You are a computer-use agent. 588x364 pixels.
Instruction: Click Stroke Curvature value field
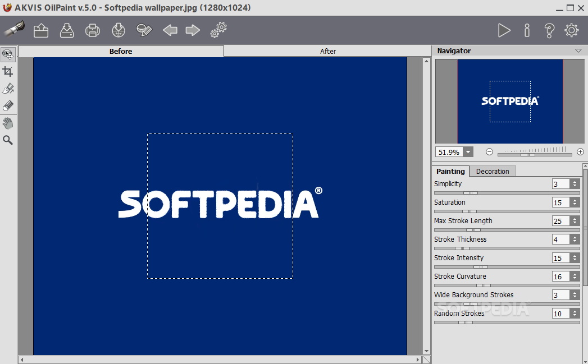pyautogui.click(x=560, y=277)
